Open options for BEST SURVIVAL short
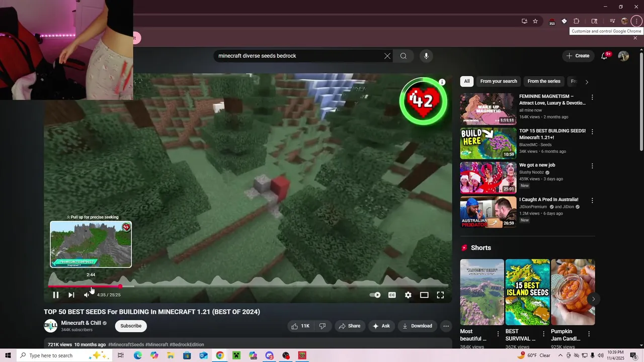The height and width of the screenshot is (362, 644). tap(543, 334)
